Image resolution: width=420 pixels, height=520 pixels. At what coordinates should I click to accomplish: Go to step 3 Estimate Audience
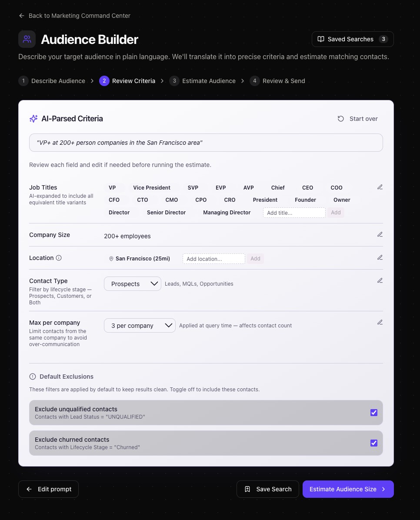click(202, 81)
